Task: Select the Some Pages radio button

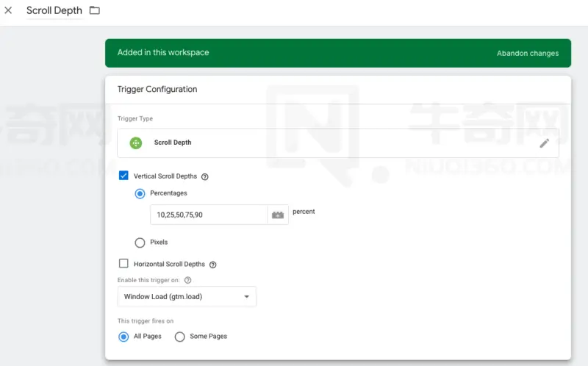Action: pyautogui.click(x=179, y=337)
